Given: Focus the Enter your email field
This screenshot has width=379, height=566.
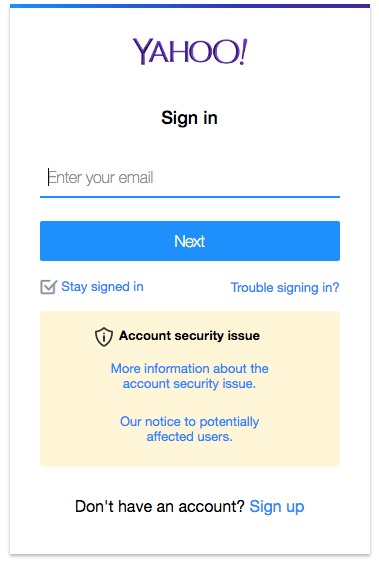Looking at the screenshot, I should pos(190,179).
